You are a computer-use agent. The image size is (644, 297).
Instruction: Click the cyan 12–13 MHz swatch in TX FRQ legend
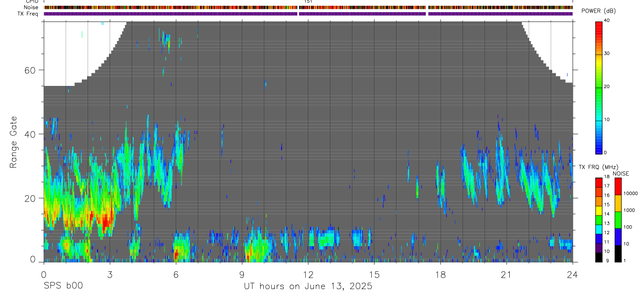(599, 229)
